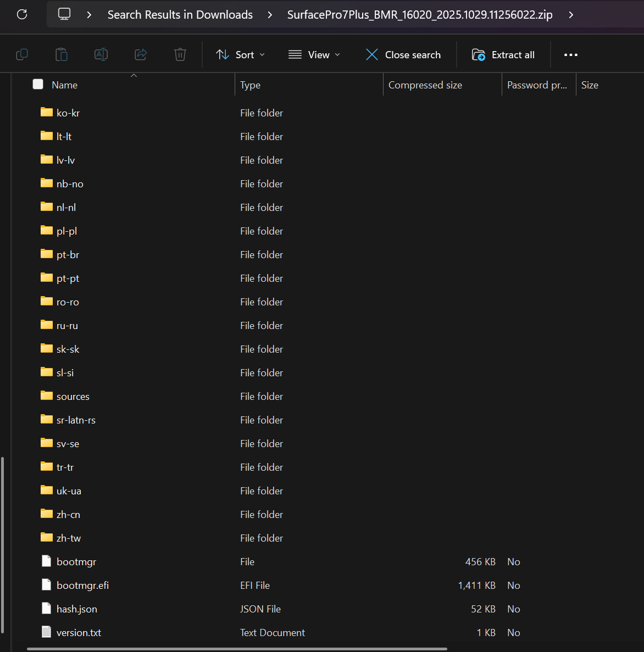The width and height of the screenshot is (644, 652).
Task: Select the pl-pl folder name
Action: click(66, 231)
